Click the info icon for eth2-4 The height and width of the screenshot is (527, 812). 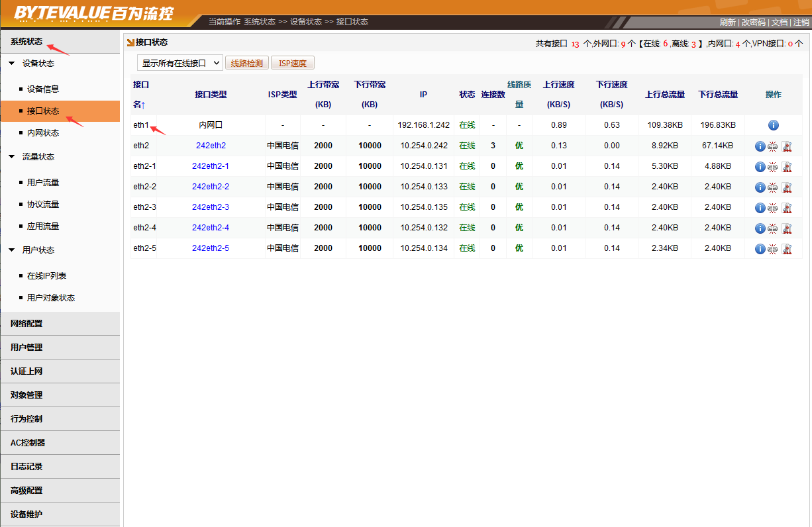coord(760,228)
